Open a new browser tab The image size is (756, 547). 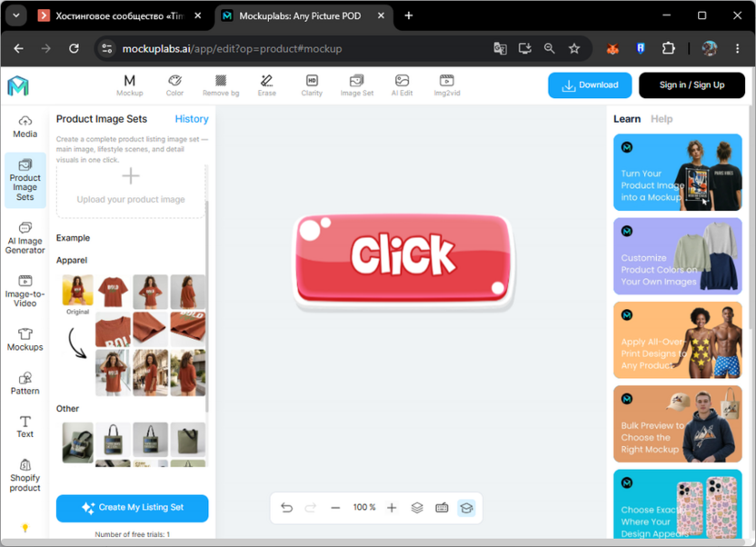click(x=408, y=16)
